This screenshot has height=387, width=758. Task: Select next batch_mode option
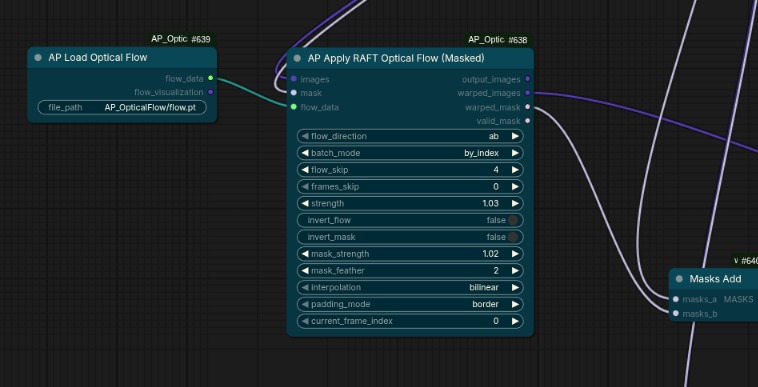pyautogui.click(x=515, y=153)
